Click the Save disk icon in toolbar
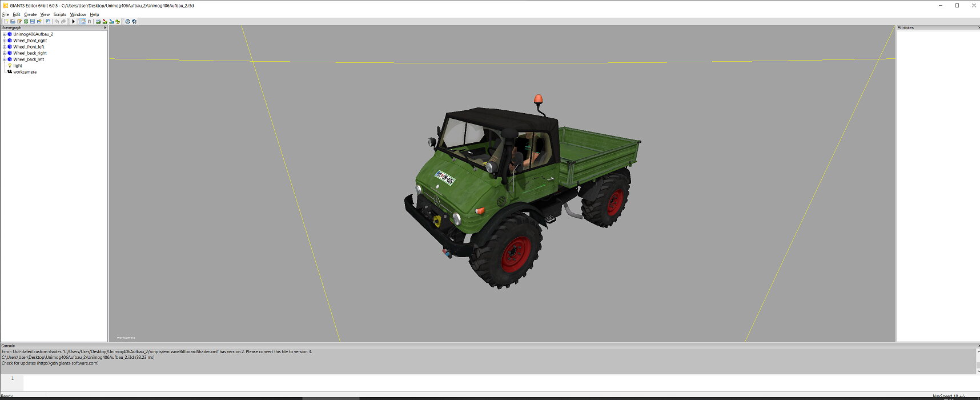Viewport: 980px width, 400px height. 33,22
